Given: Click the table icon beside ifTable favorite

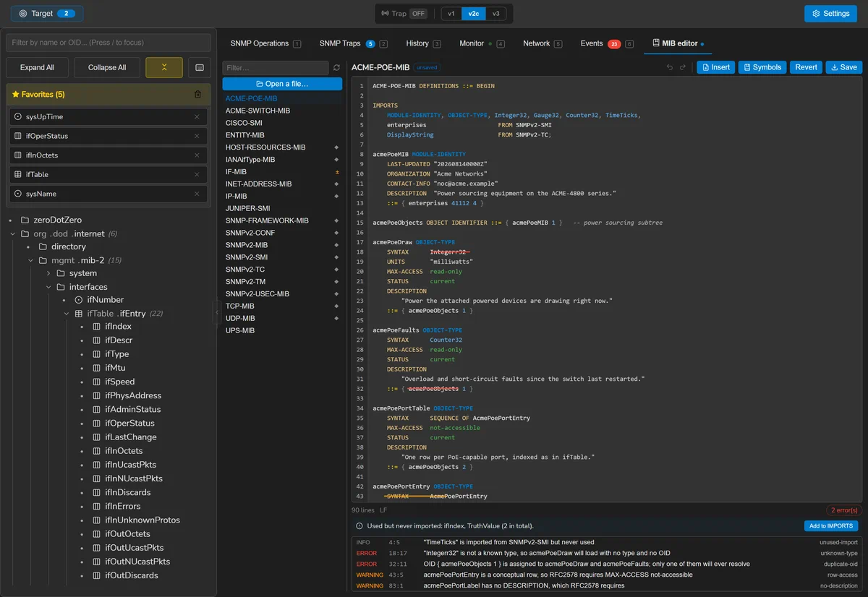Looking at the screenshot, I should coord(18,174).
